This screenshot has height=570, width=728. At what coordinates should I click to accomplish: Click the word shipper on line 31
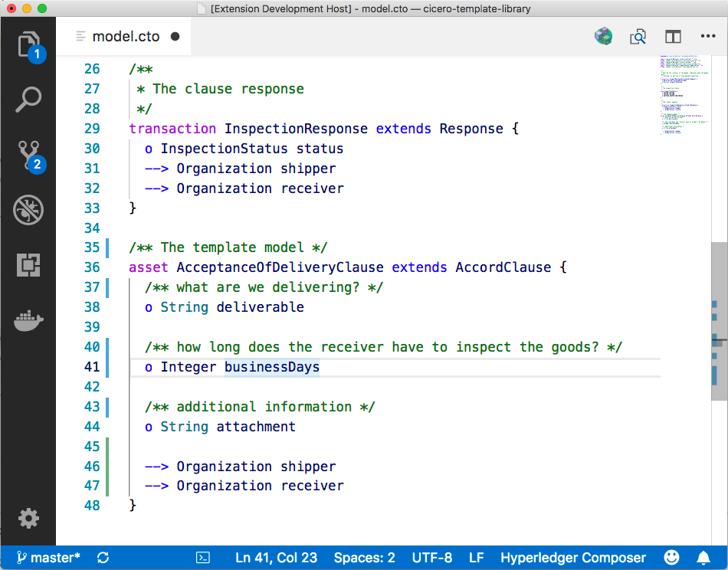click(x=308, y=169)
